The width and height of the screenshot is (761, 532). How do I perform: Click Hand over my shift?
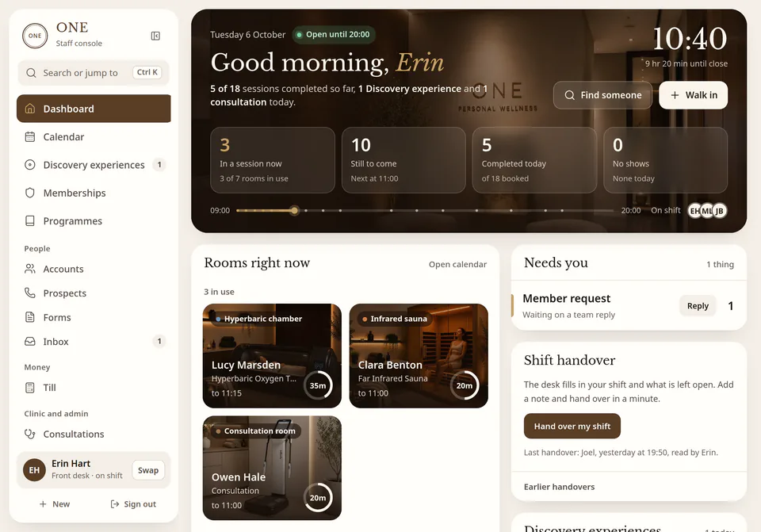pos(572,427)
